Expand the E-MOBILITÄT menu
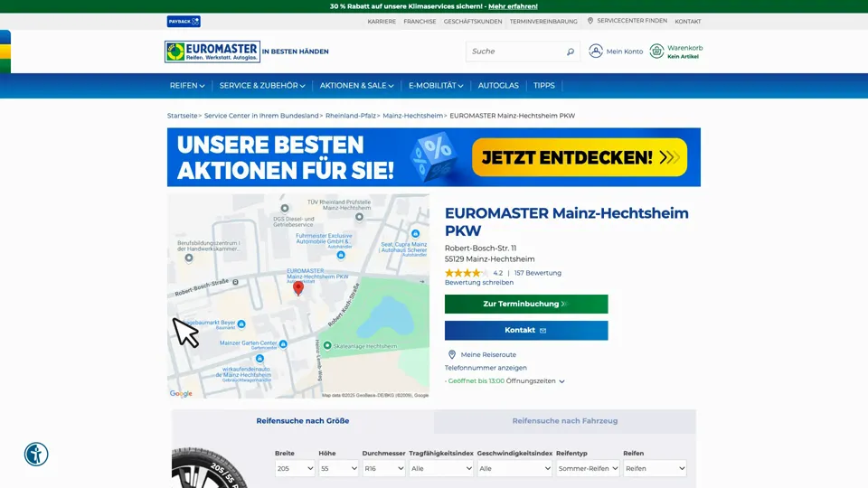This screenshot has height=488, width=868. 436,86
